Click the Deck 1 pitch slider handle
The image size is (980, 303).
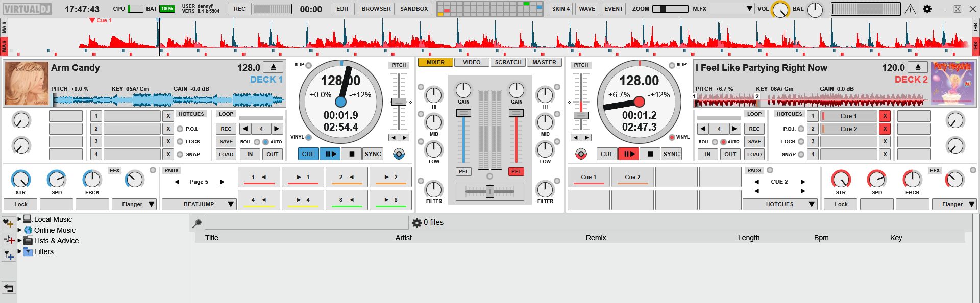click(x=398, y=102)
